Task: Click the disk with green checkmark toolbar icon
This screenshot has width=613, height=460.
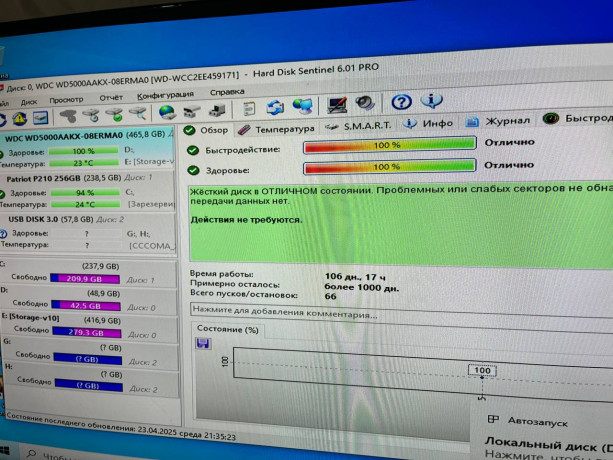Action: click(x=115, y=115)
